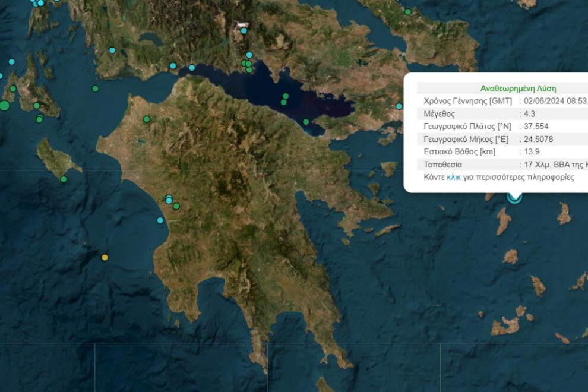Select the green marker at Zakynthos southern tip
The width and height of the screenshot is (588, 392).
64,179
